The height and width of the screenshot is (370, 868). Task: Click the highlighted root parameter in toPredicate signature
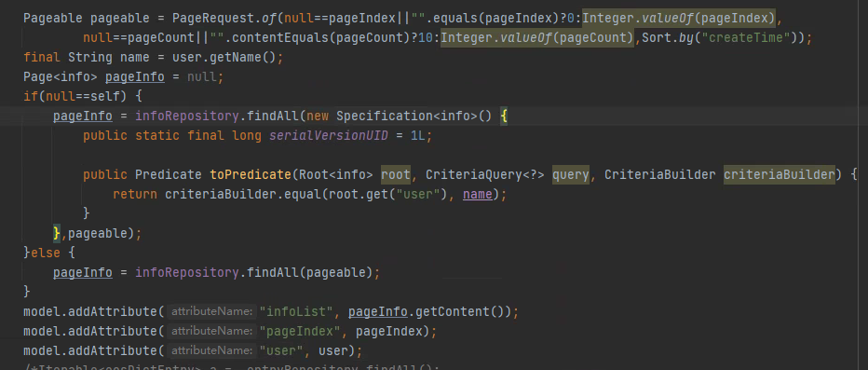[x=396, y=175]
